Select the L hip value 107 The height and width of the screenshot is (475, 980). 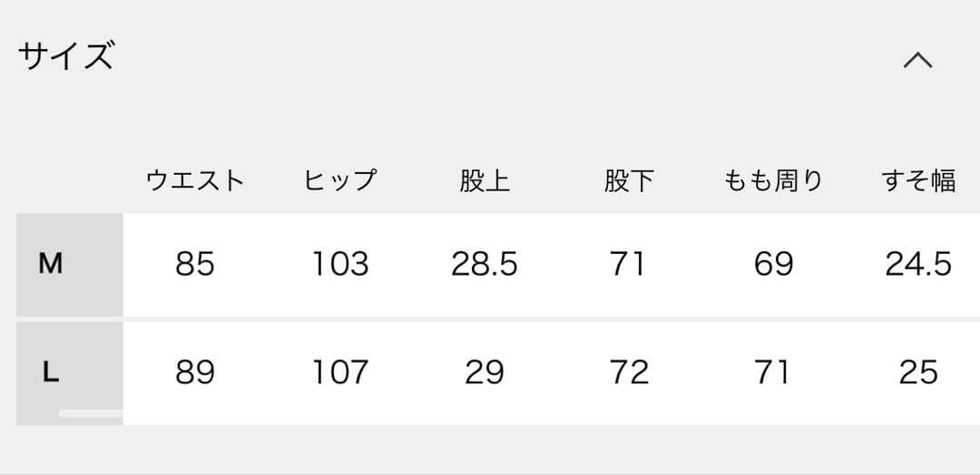tap(340, 372)
